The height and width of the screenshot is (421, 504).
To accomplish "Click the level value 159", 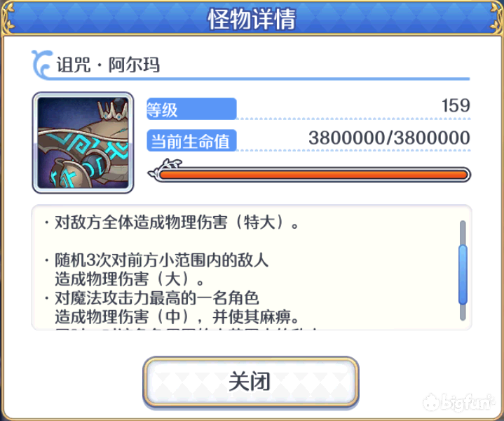I will coord(456,105).
